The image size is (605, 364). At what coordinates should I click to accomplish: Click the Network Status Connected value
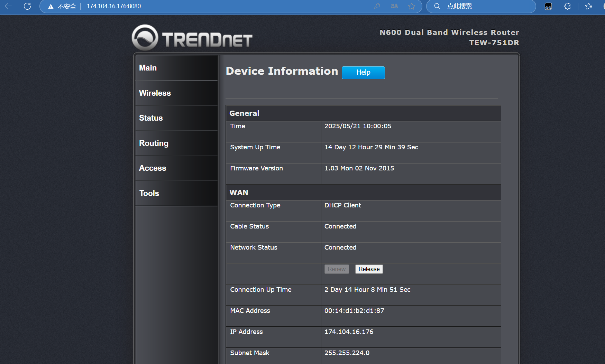click(340, 248)
